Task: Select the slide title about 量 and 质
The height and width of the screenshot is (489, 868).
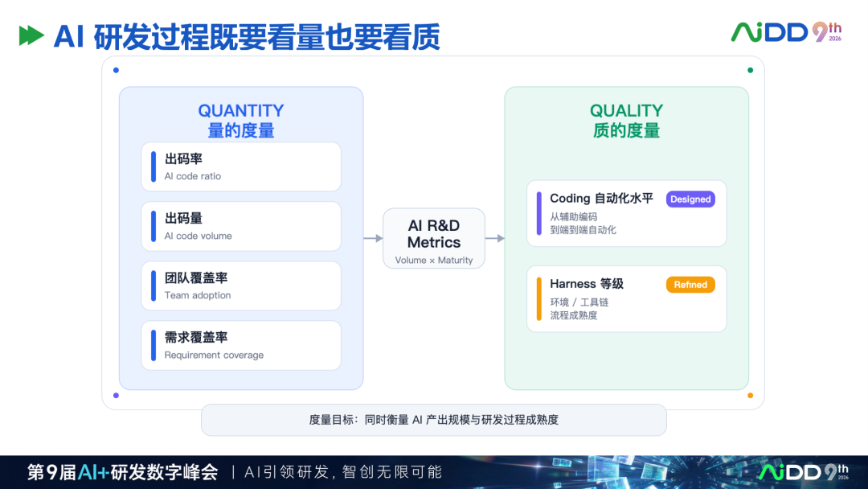Action: click(x=247, y=37)
